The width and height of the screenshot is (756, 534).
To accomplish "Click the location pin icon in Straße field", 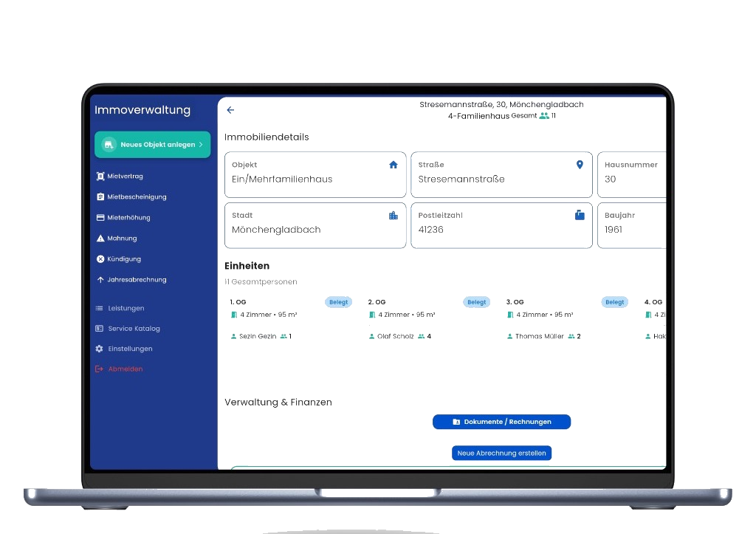I will [580, 165].
